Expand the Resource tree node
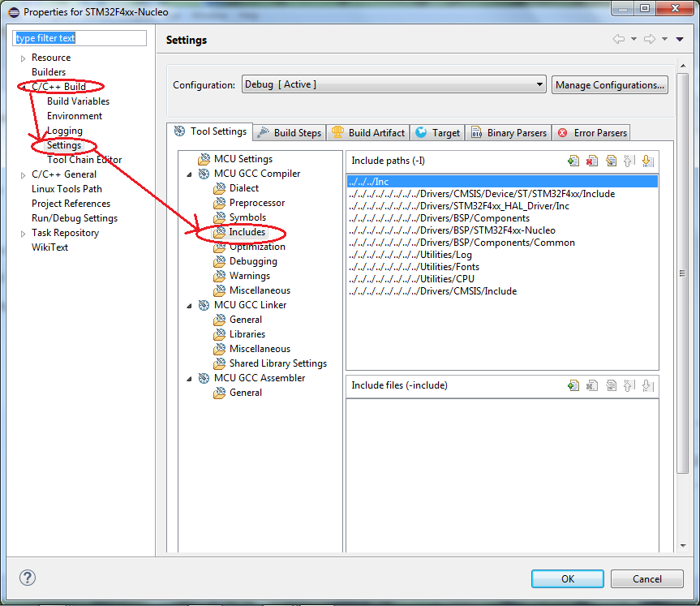The image size is (700, 606). 23,58
